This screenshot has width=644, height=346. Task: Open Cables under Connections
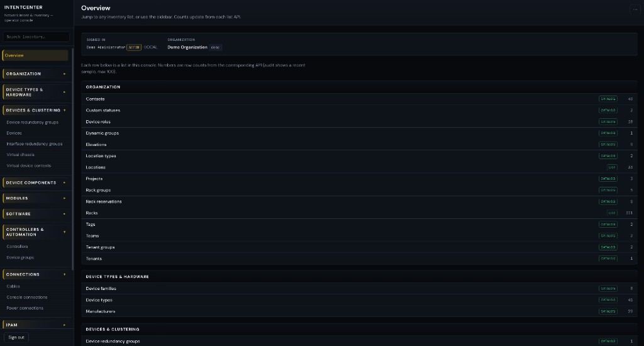tap(13, 286)
